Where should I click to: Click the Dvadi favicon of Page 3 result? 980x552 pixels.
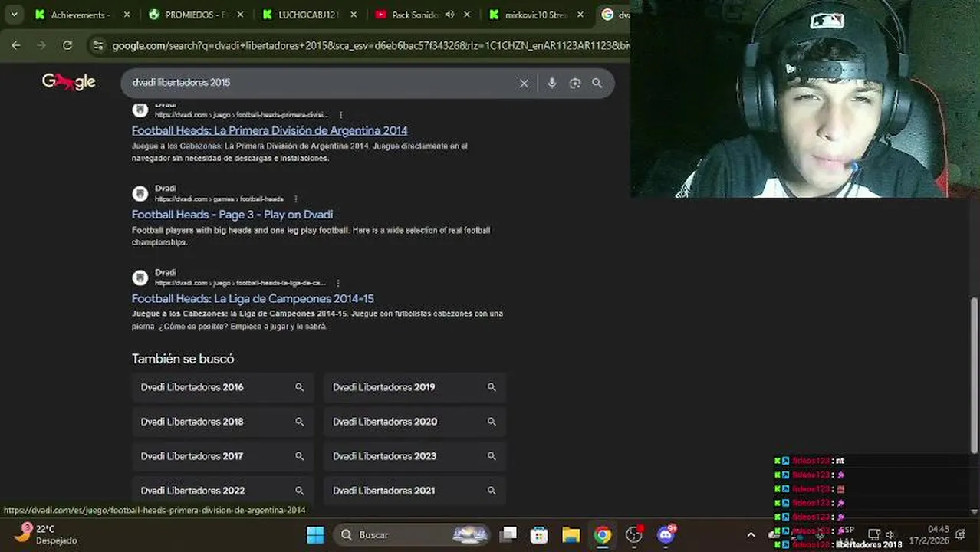140,193
